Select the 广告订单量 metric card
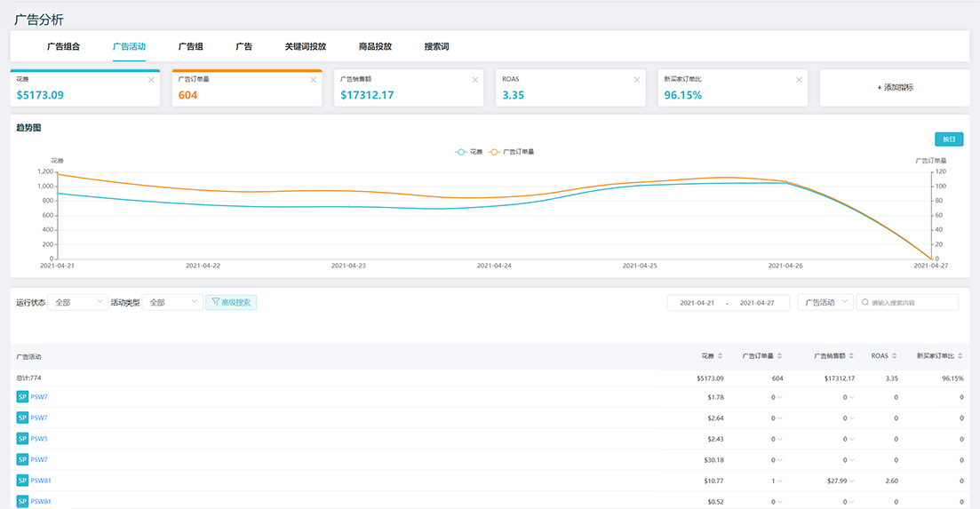Screen dimensions: 980x509 pos(247,87)
